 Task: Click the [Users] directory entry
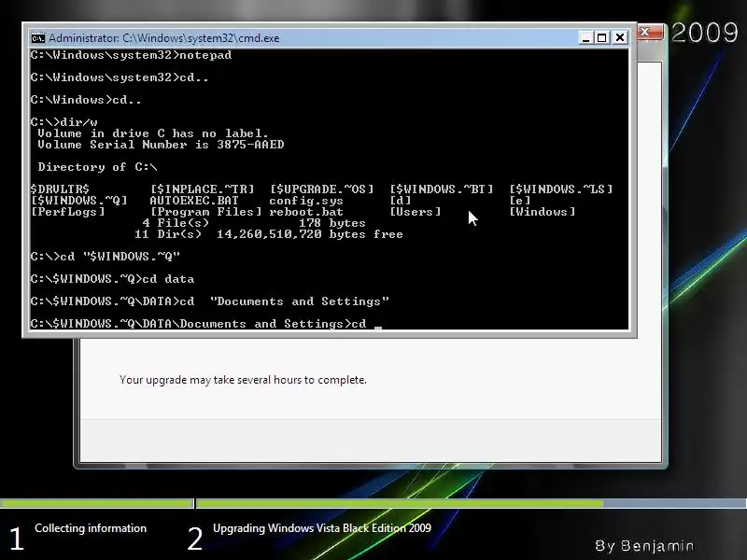point(416,212)
